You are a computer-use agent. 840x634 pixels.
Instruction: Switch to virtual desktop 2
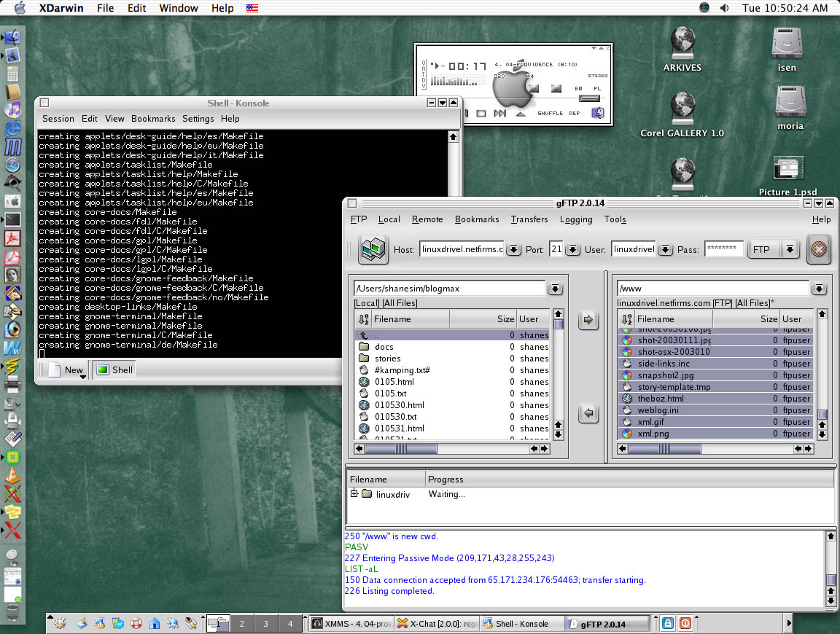241,624
